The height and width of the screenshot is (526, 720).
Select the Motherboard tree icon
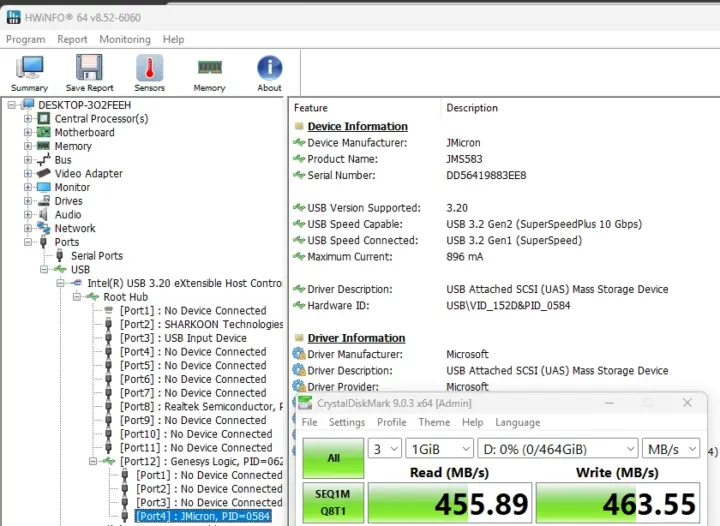click(44, 132)
